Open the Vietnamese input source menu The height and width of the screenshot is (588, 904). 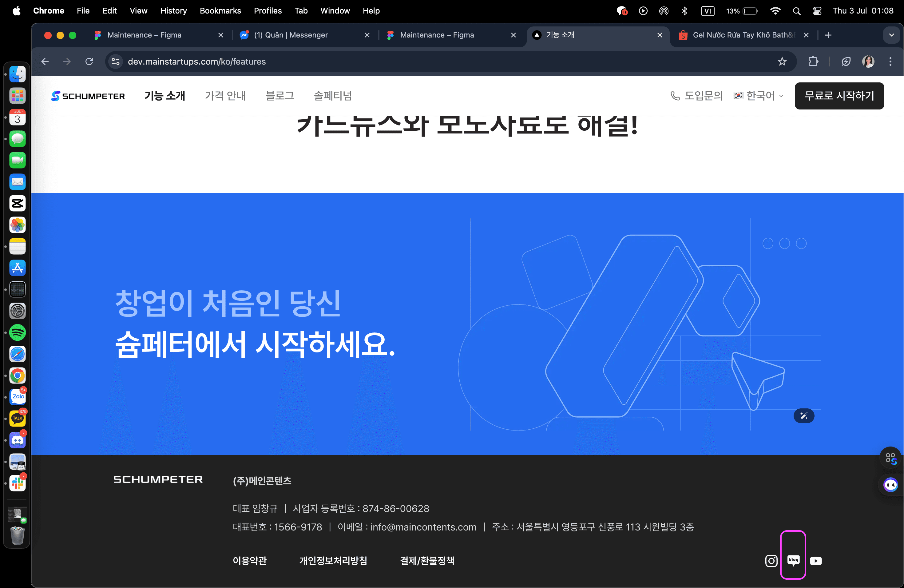[x=707, y=11]
